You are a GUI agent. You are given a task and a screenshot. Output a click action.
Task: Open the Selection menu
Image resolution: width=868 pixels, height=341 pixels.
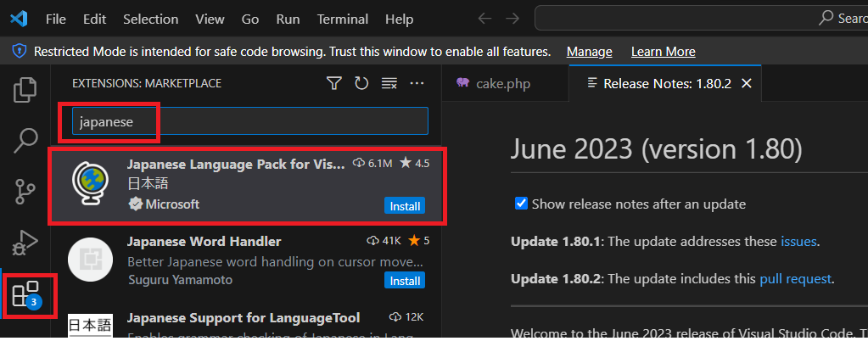click(x=150, y=20)
